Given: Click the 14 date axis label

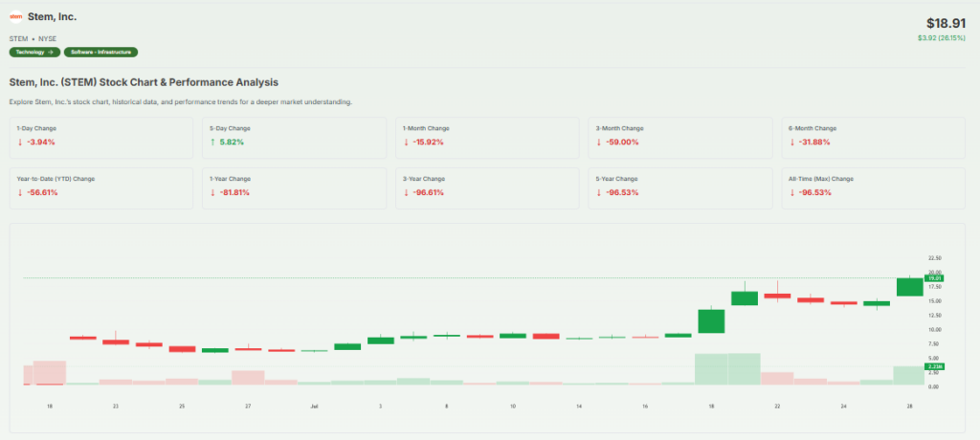Looking at the screenshot, I should point(579,407).
